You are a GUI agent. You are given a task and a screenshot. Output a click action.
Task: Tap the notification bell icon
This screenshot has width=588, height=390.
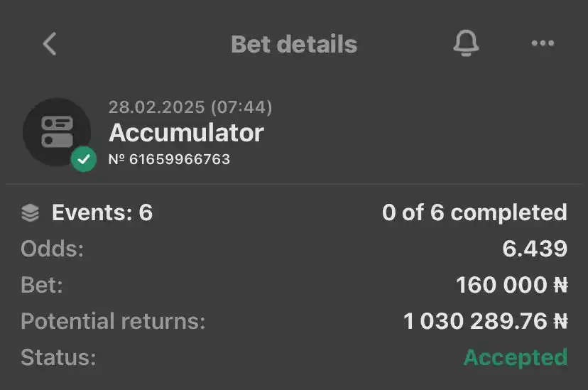pyautogui.click(x=466, y=43)
